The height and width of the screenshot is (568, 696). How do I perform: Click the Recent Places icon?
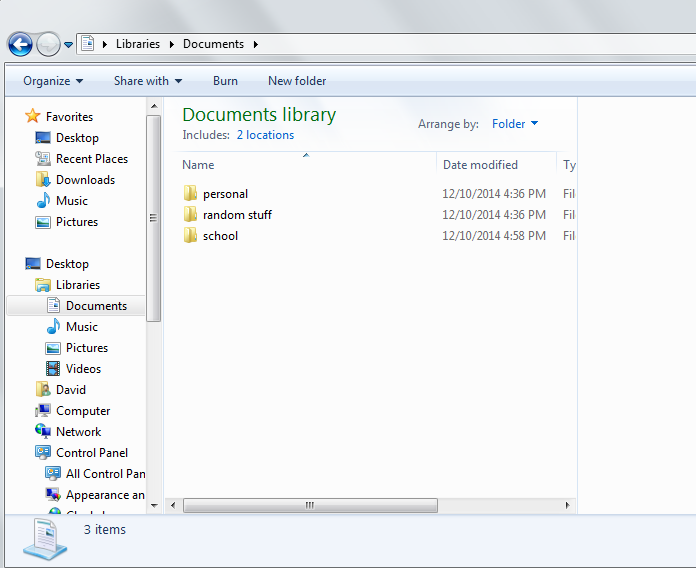[43, 158]
